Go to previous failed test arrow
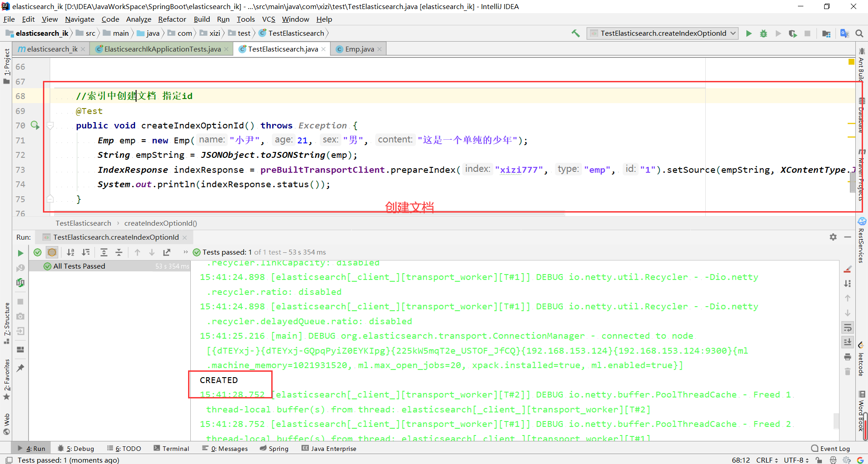Image resolution: width=868 pixels, height=464 pixels. [137, 252]
